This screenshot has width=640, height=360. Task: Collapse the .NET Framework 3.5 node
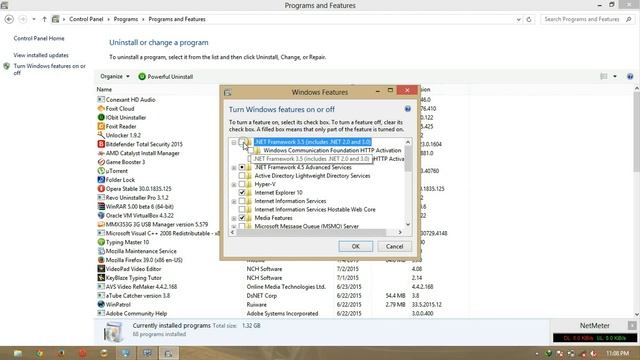pyautogui.click(x=234, y=142)
